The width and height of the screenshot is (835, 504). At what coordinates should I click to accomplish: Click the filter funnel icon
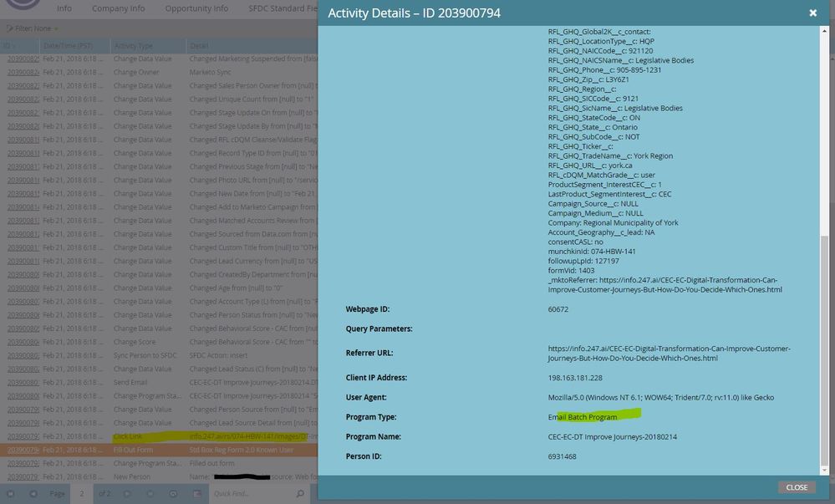point(8,28)
